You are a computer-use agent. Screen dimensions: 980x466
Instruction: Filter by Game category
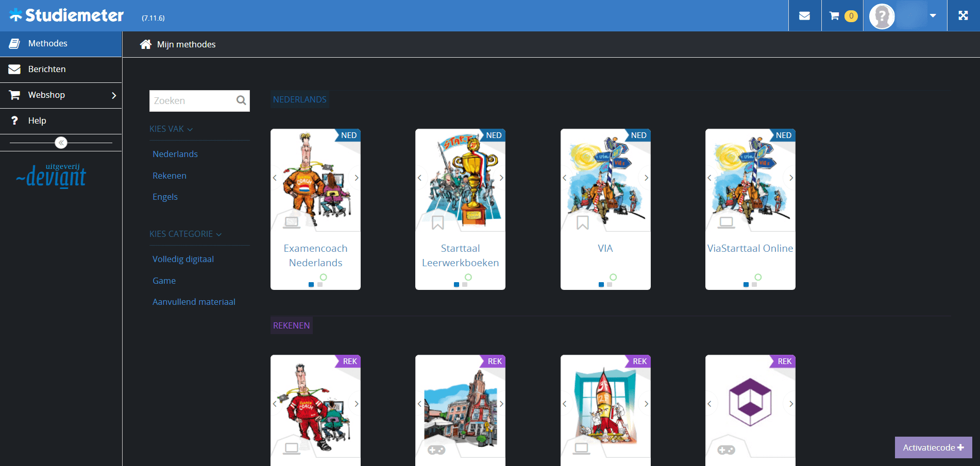point(164,281)
